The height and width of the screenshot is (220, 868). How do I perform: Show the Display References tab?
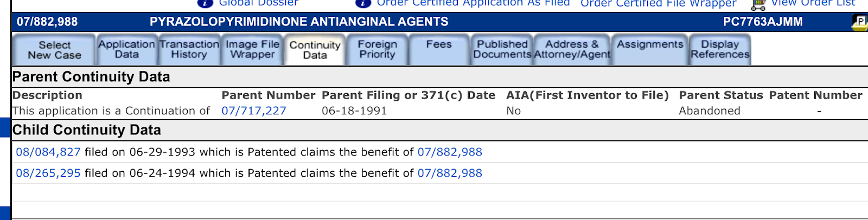pos(720,49)
